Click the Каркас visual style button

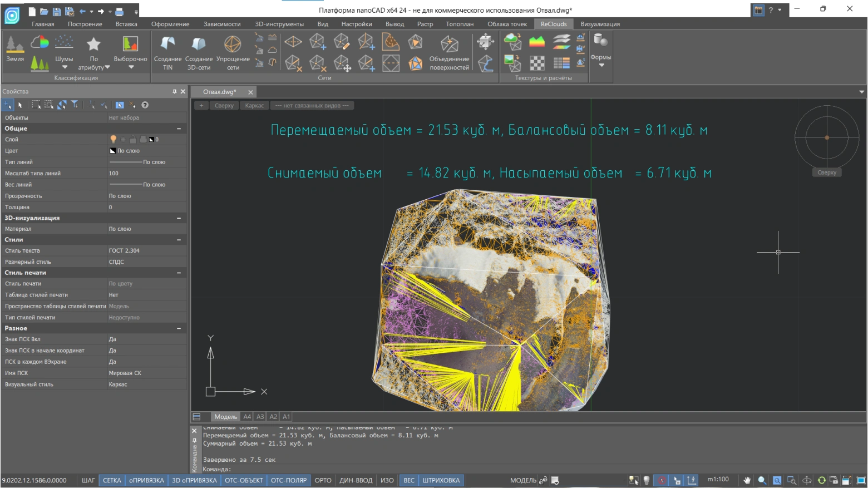tap(254, 106)
